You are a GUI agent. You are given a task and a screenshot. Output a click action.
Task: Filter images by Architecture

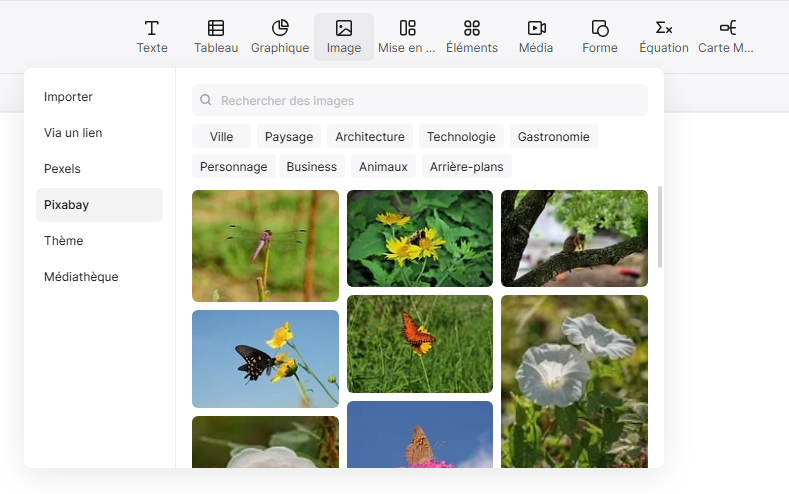[370, 136]
